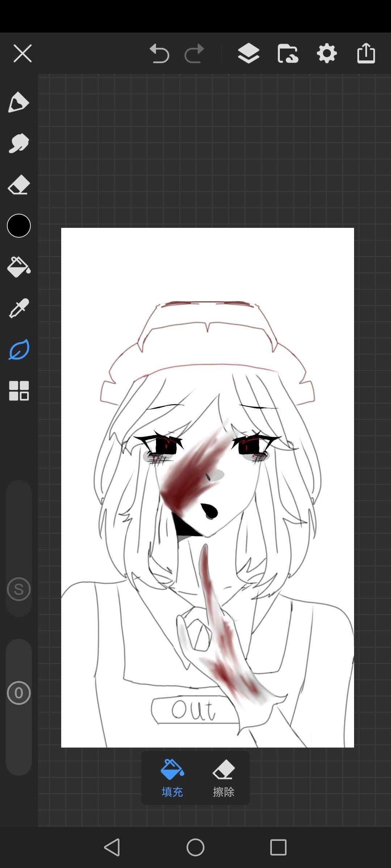Open the black color swatch picker
Image resolution: width=391 pixels, height=868 pixels.
19,226
